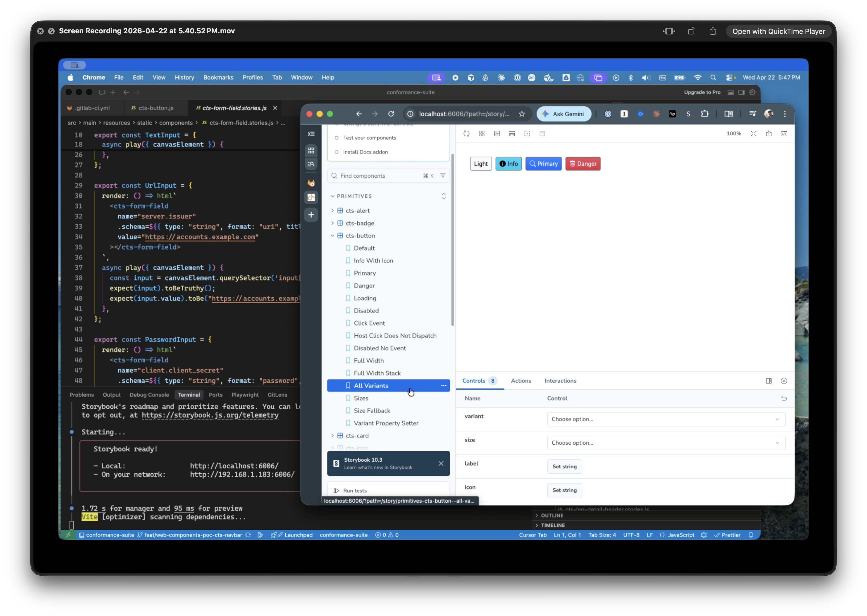This screenshot has height=616, width=867.
Task: Switch to the Actions tab
Action: click(x=521, y=381)
